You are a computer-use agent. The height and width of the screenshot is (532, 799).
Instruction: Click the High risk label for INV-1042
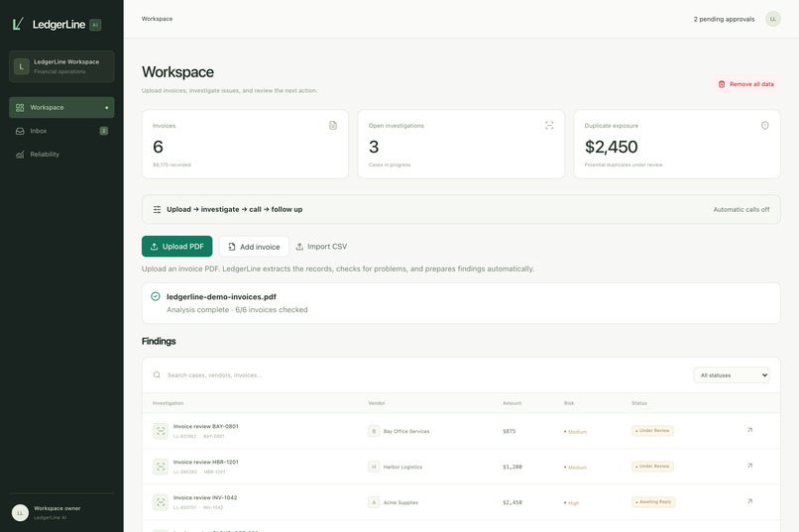point(571,503)
